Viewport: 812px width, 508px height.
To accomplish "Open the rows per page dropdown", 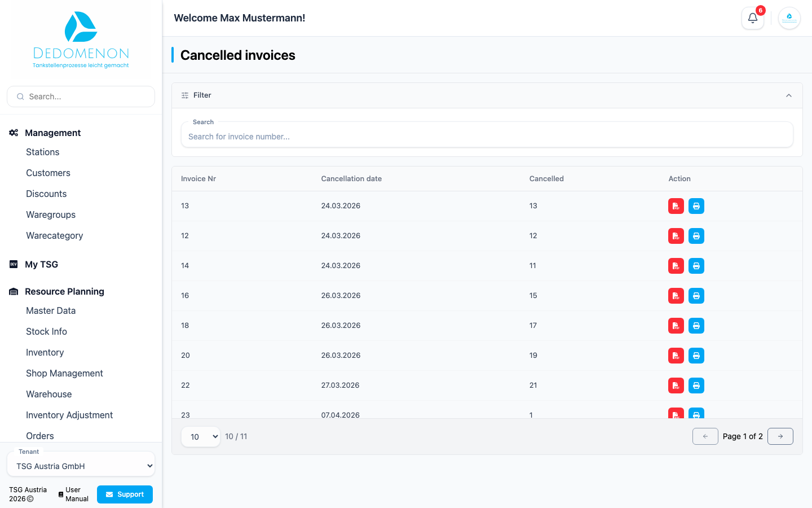I will click(201, 436).
